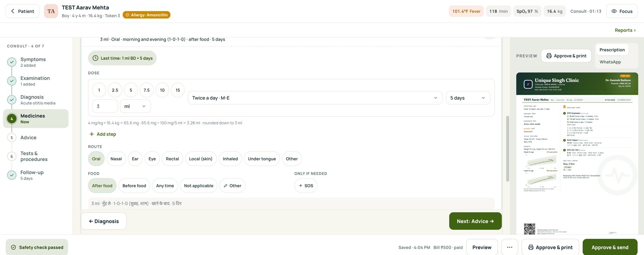Image resolution: width=644 pixels, height=255 pixels.
Task: Click the bottom Preview button
Action: [482, 247]
